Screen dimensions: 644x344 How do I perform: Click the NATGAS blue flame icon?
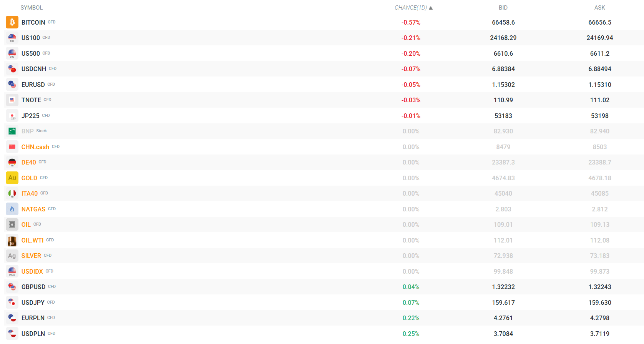tap(12, 209)
